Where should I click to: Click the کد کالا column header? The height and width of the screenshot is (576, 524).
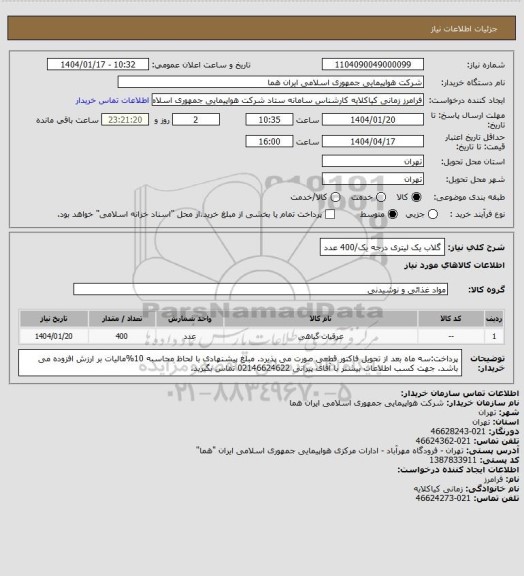(451, 318)
